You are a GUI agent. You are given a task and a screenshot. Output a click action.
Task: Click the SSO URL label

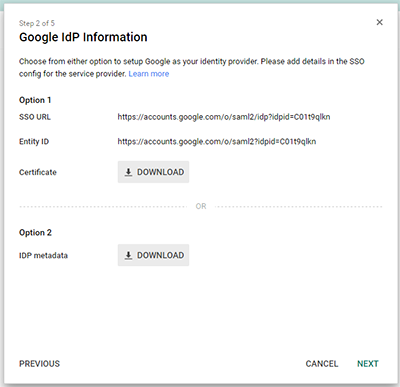[35, 117]
